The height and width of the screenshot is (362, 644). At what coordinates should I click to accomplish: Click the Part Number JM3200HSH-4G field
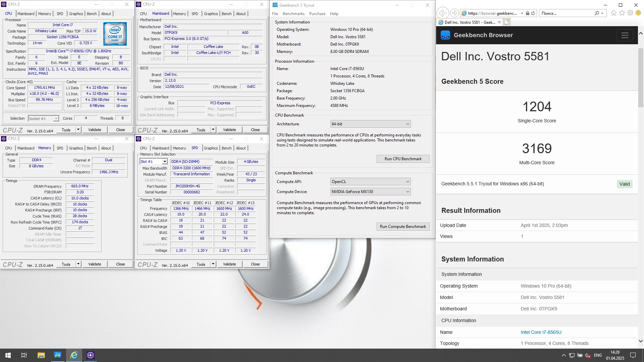point(192,186)
